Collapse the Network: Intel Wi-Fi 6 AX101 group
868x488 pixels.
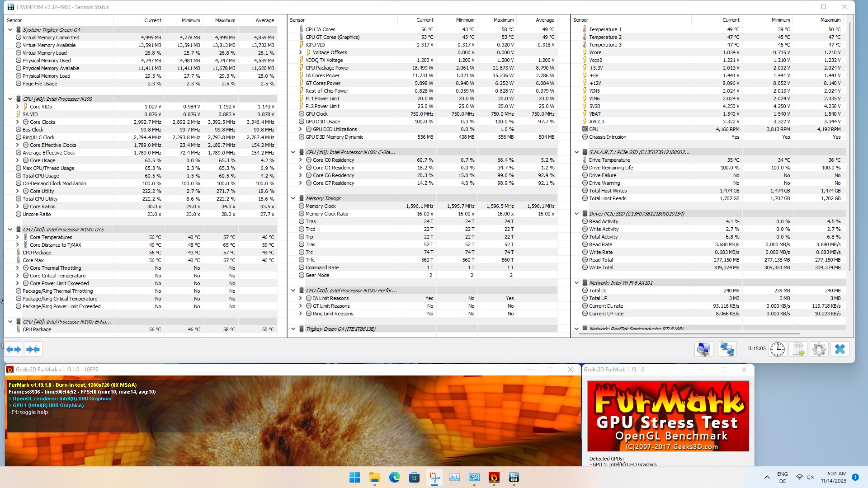click(x=576, y=283)
